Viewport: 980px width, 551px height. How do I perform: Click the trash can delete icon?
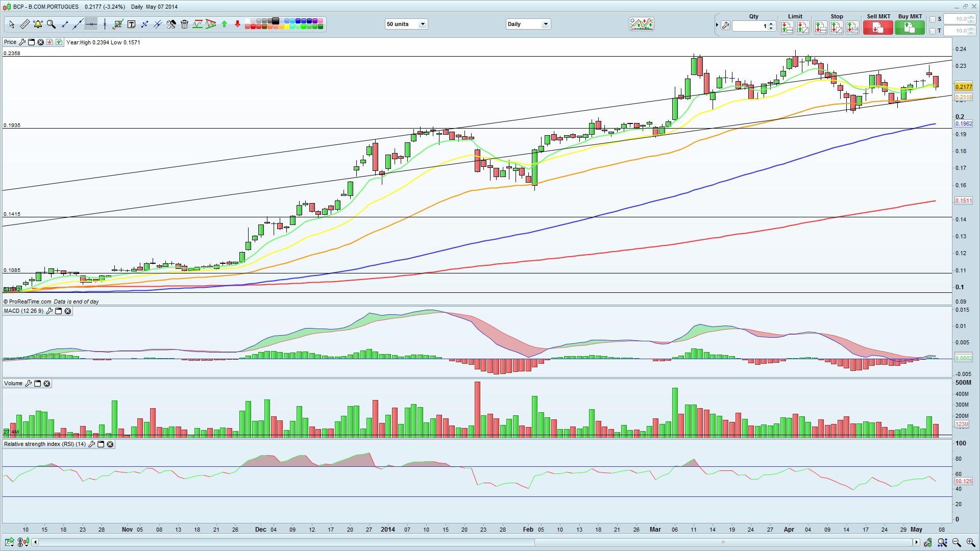[x=185, y=24]
